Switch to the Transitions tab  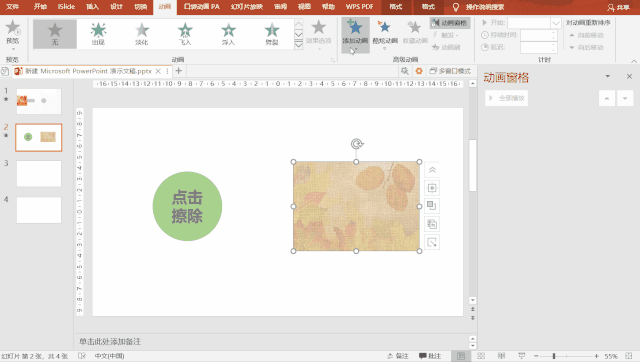pos(141,7)
